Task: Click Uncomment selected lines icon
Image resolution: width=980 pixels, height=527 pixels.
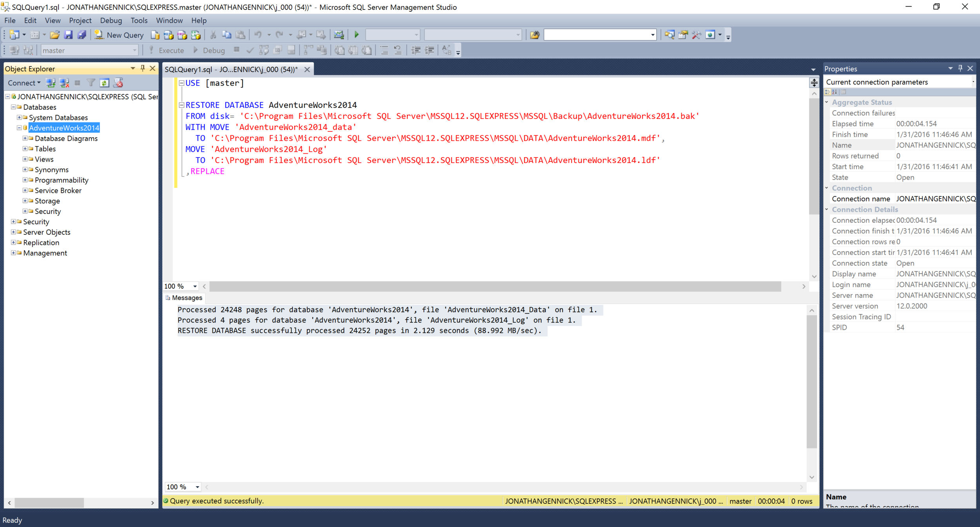Action: [397, 50]
